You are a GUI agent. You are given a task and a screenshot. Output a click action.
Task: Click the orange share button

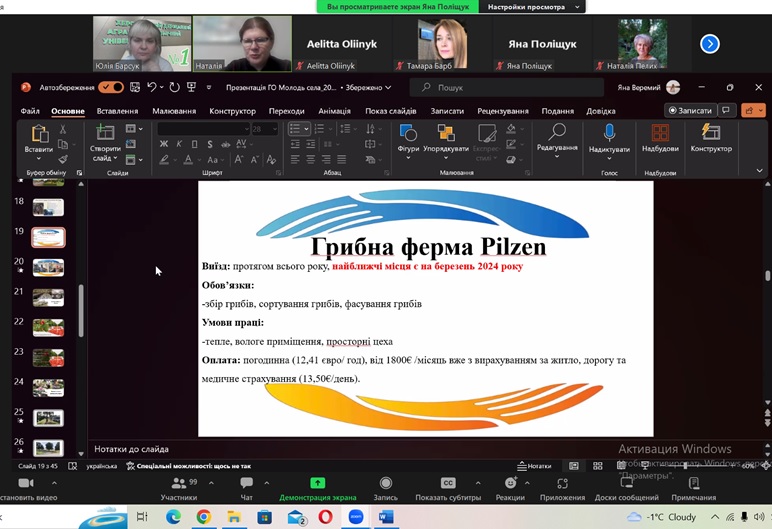(753, 110)
